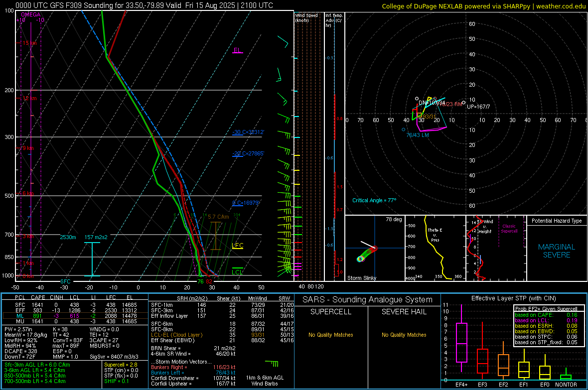
Task: Click the SR Wind v. Height inset label
Action: (x=485, y=227)
